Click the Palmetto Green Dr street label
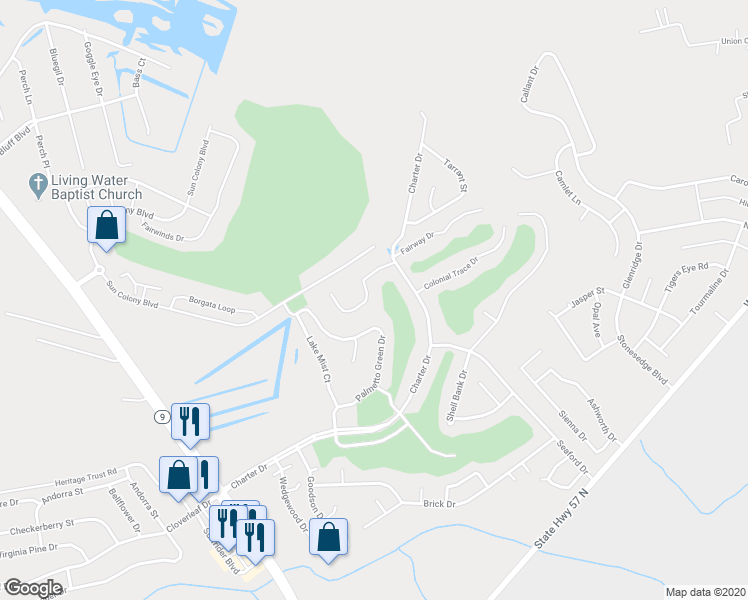 click(x=370, y=368)
